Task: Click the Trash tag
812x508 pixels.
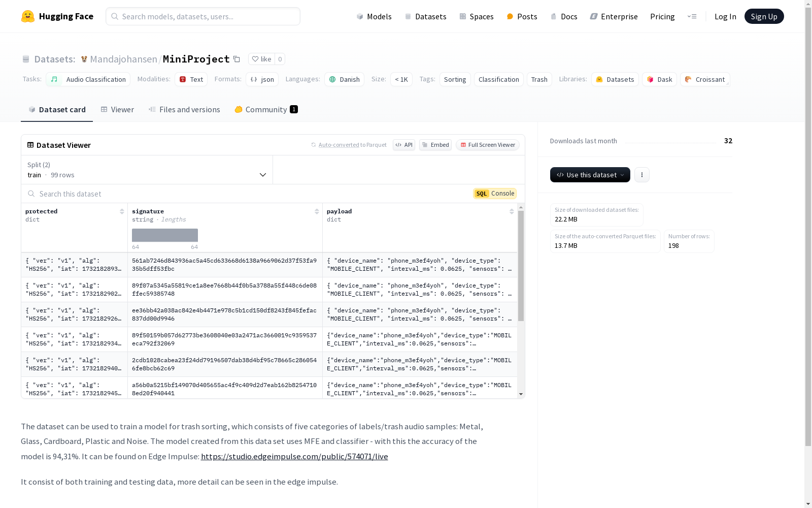Action: pos(539,79)
